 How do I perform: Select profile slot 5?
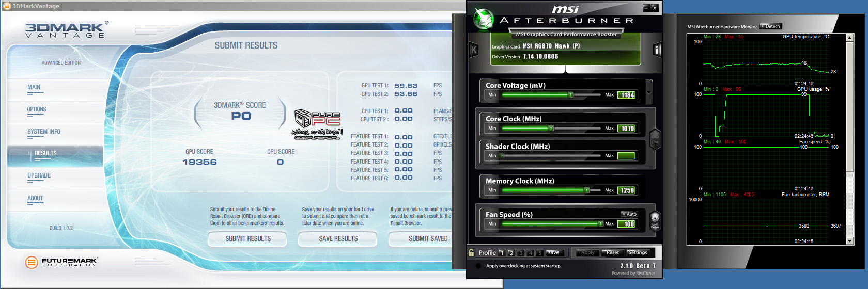point(540,253)
